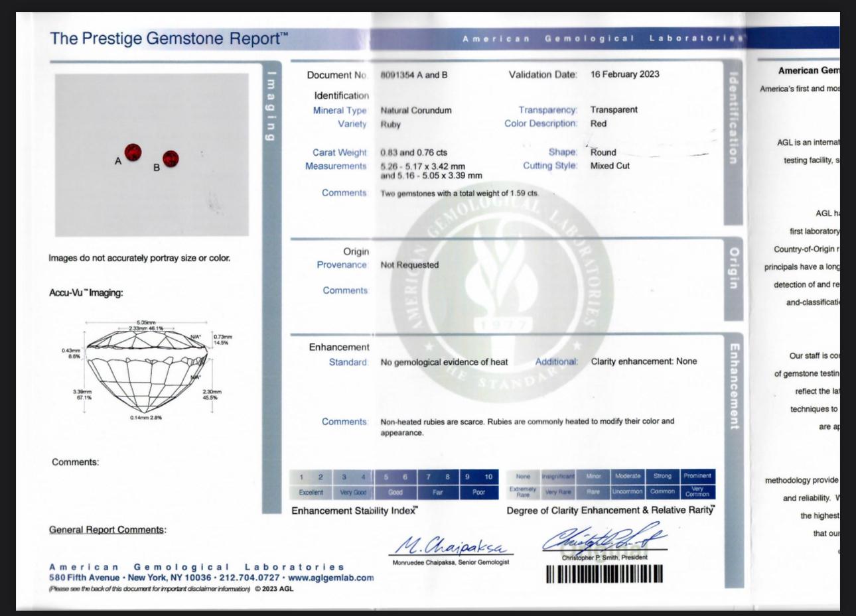Click the 'Red' color description value
856x616 pixels.
click(x=599, y=123)
